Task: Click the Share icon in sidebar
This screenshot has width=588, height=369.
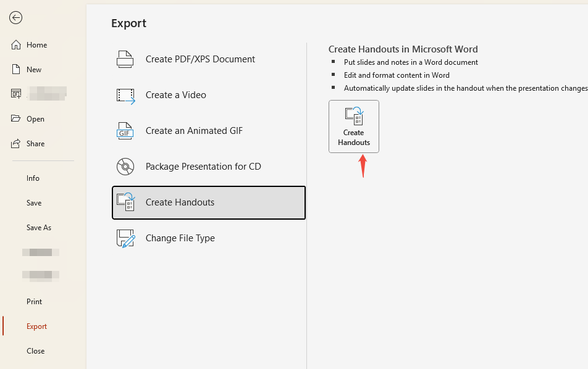Action: click(x=16, y=144)
